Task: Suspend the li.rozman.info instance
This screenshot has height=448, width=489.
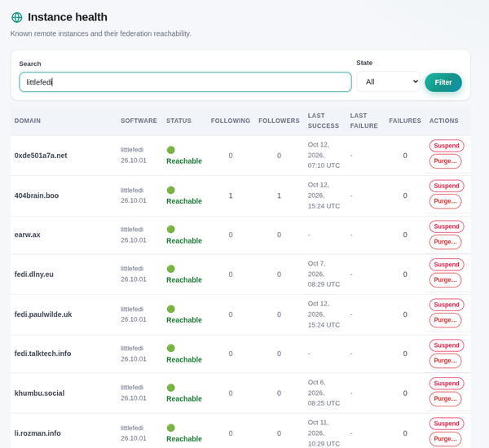Action: [x=447, y=424]
